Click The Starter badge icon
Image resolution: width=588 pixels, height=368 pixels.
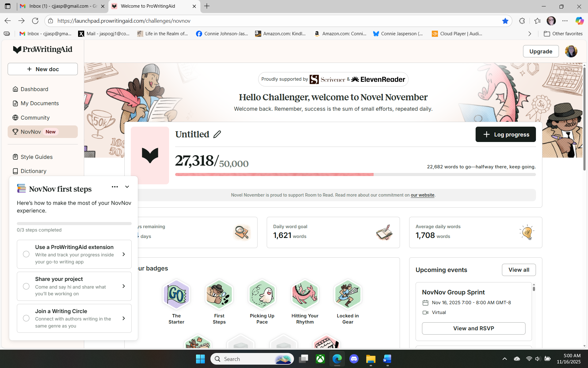(176, 294)
